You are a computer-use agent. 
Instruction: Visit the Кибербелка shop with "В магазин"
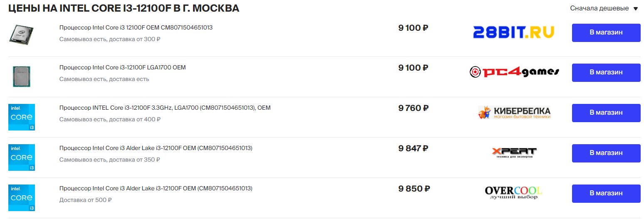click(606, 113)
